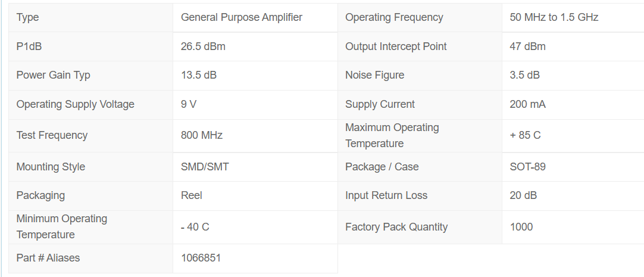Click the '50 MHz to 1.5 GHz' value

(554, 17)
